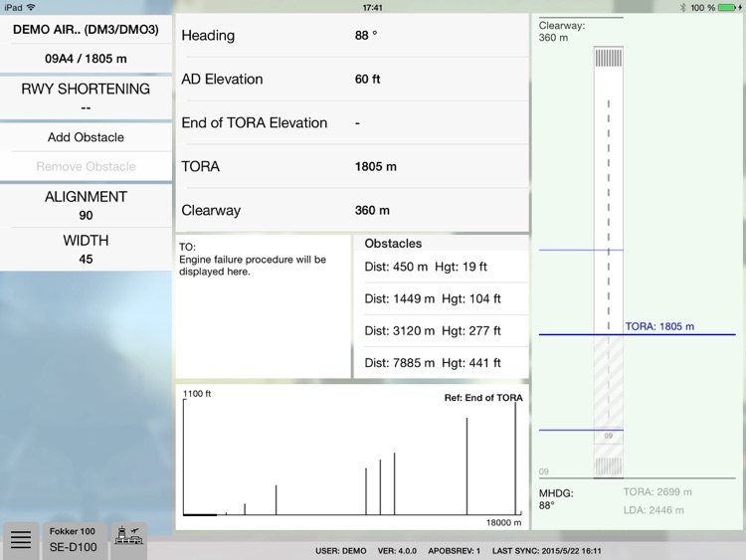Select obstacle Dist: 450 m Hgt: 19 ft

(442, 267)
